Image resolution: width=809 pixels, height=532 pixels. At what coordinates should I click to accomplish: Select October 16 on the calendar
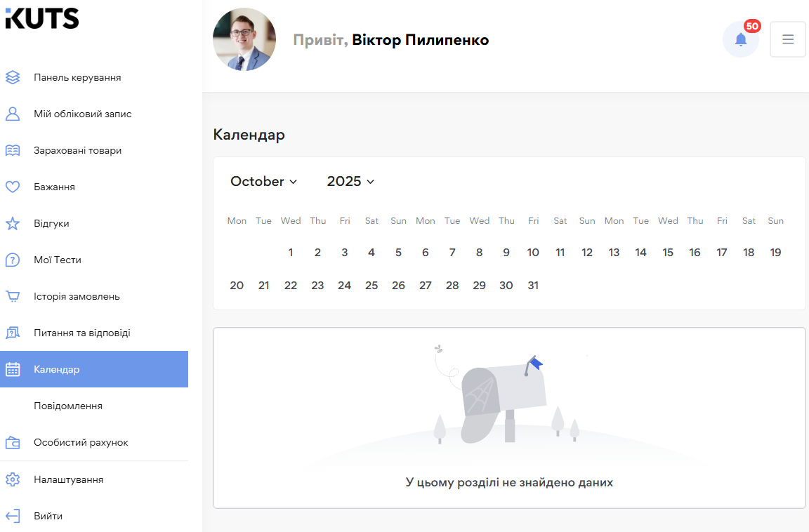695,252
